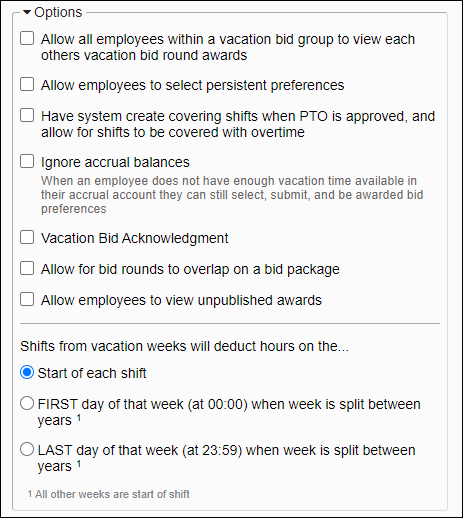Screen dimensions: 463x518
Task: Click the gray accrual account description text
Action: coord(232,195)
